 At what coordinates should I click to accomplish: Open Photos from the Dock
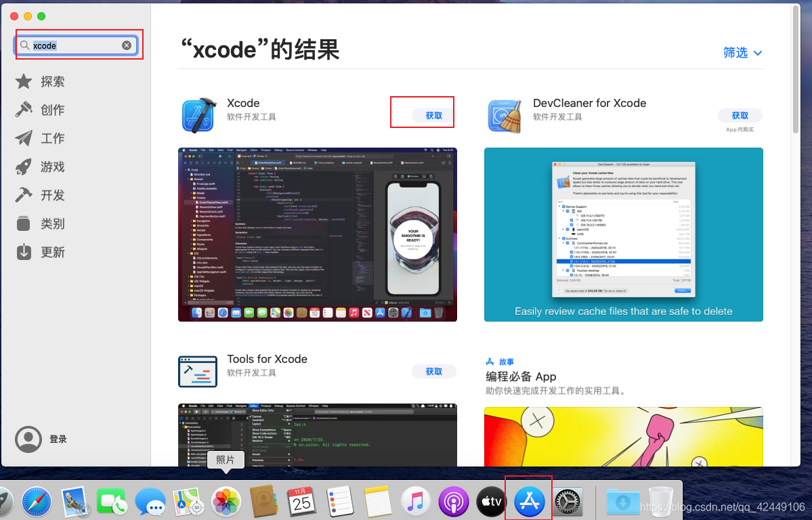tap(226, 502)
